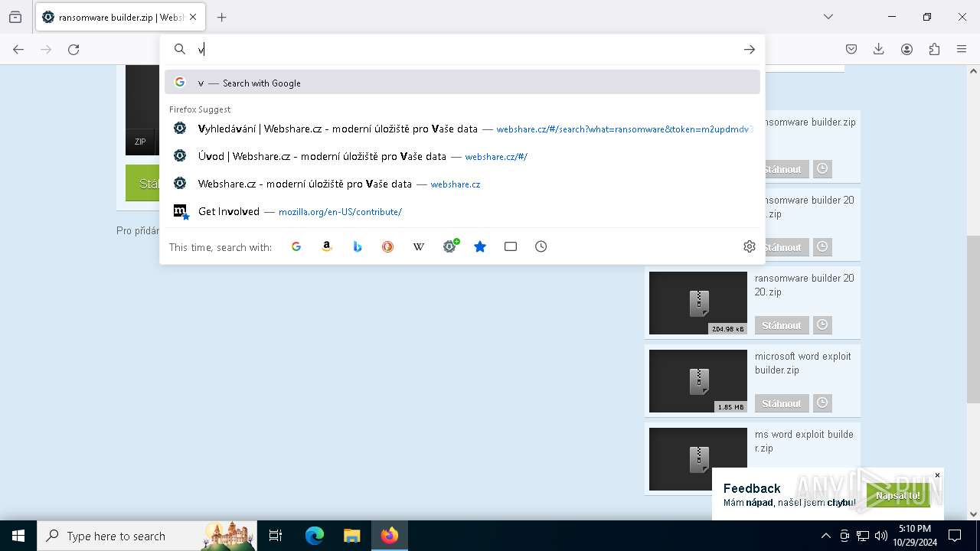Click Stáhnout for ransomware builder 2020.zip
This screenshot has width=980, height=551.
(x=782, y=325)
